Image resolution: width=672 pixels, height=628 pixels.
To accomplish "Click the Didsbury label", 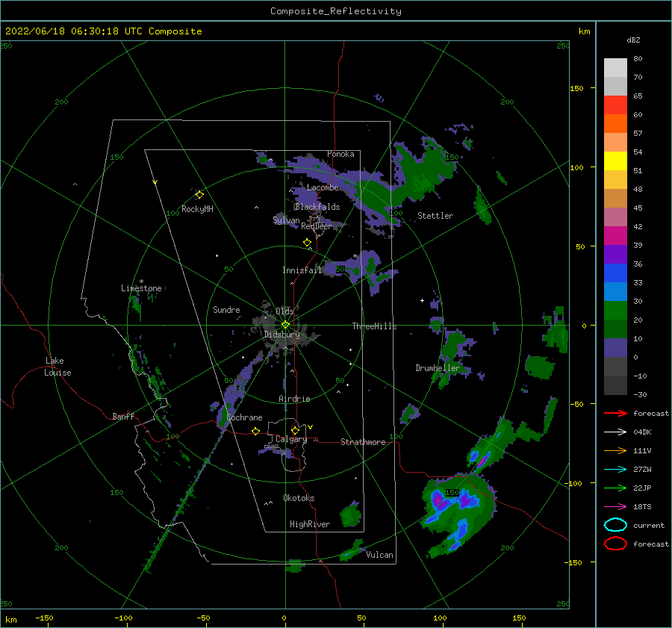I will (282, 335).
